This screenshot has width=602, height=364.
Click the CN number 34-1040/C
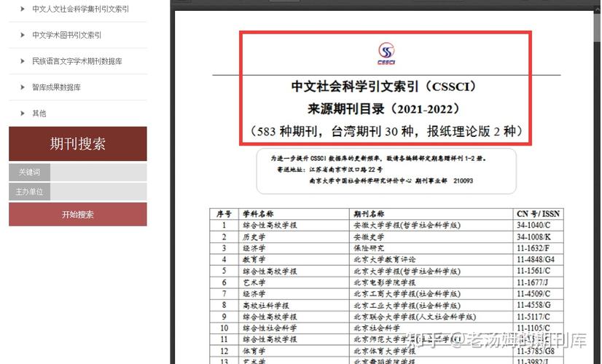click(x=533, y=225)
